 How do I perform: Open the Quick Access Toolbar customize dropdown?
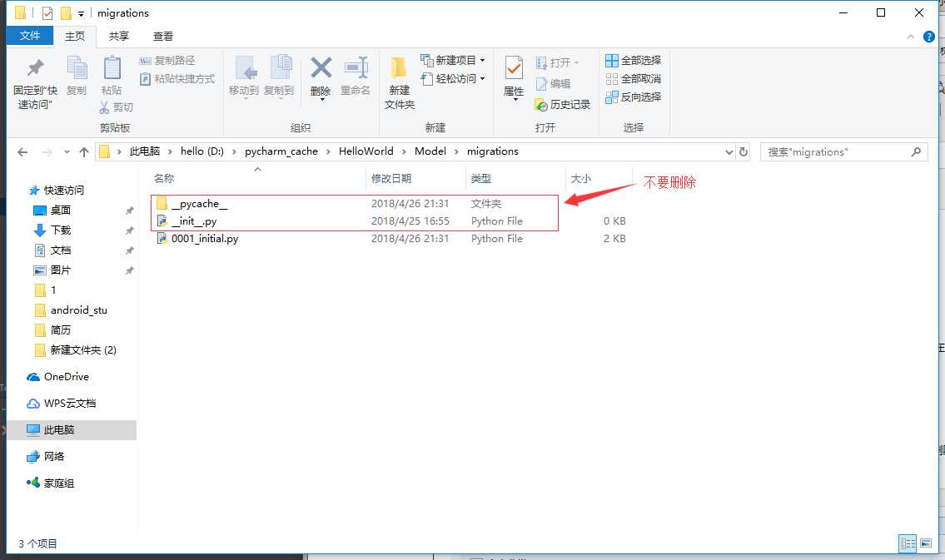(x=81, y=13)
